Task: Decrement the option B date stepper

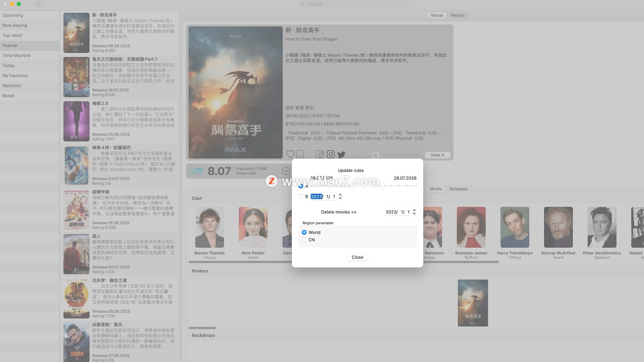Action: [340, 198]
